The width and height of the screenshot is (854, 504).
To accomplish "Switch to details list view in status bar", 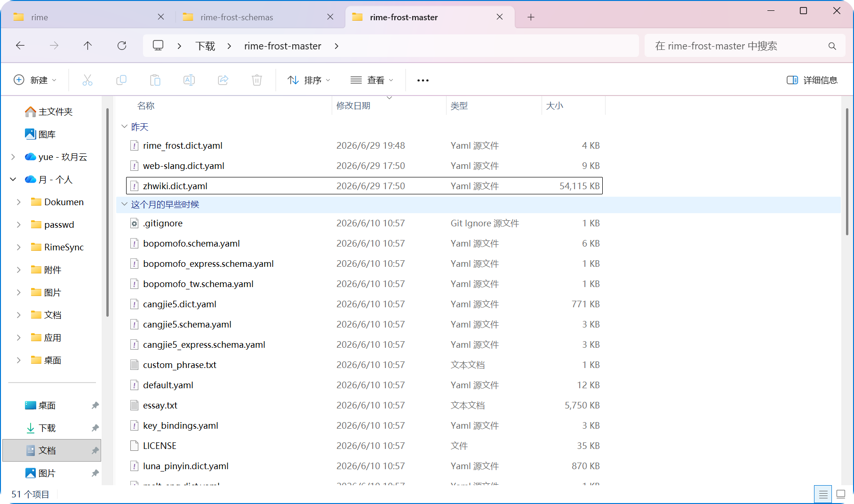I will coord(823,494).
